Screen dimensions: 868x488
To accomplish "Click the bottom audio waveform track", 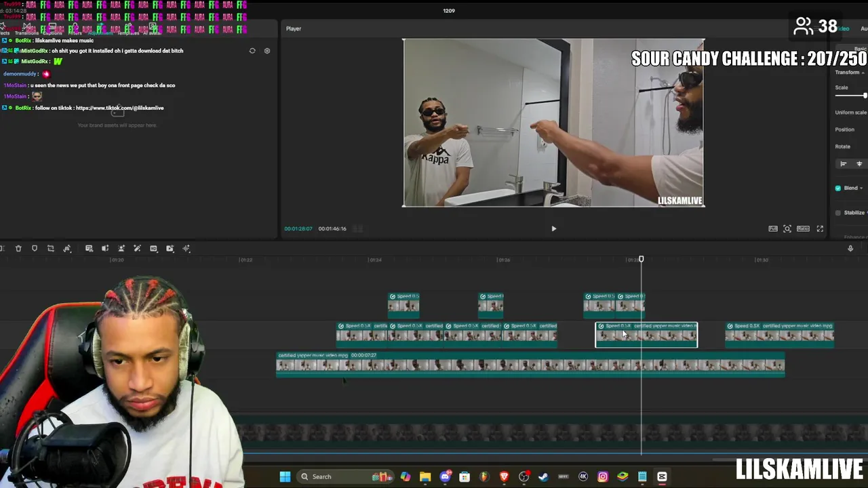I will coord(551,434).
